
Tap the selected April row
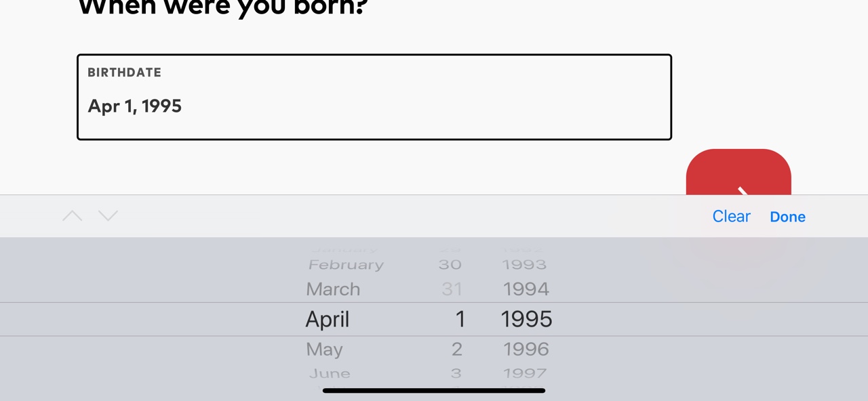pos(328,319)
